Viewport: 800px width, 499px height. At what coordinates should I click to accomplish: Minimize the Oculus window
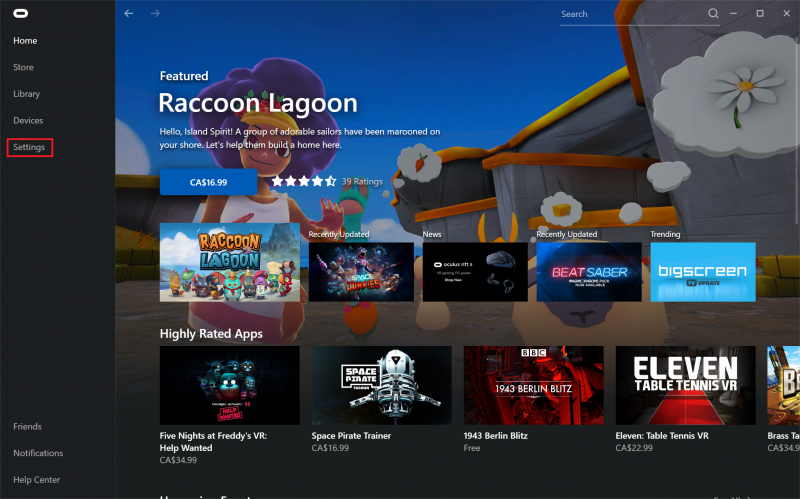point(733,14)
